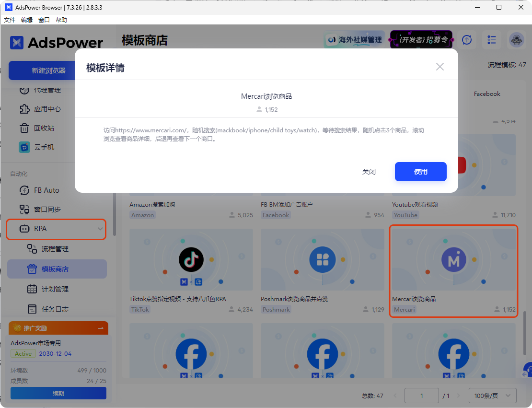Open 窗口同步 from the sidebar

(23, 210)
